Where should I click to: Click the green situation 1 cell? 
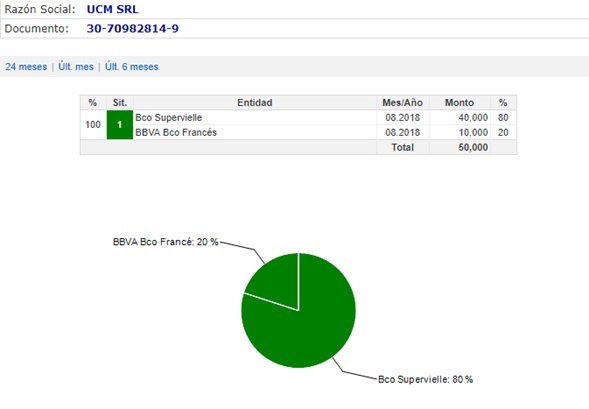tap(119, 125)
